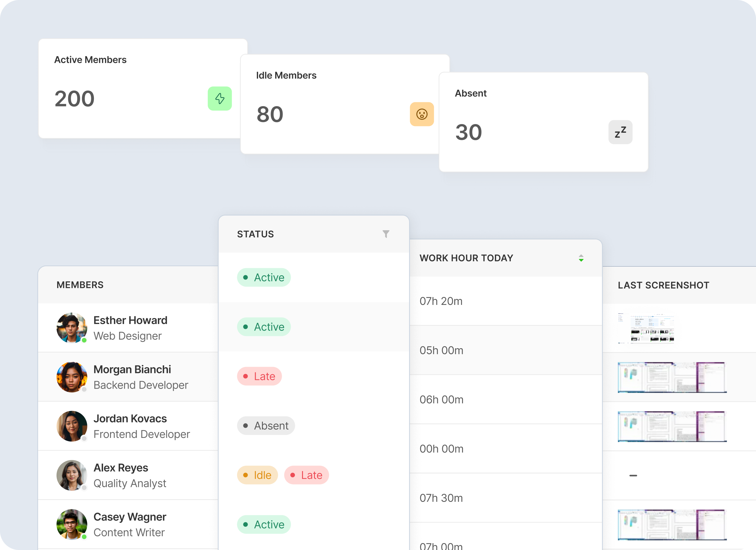Click the orange surprised face icon

pyautogui.click(x=422, y=114)
